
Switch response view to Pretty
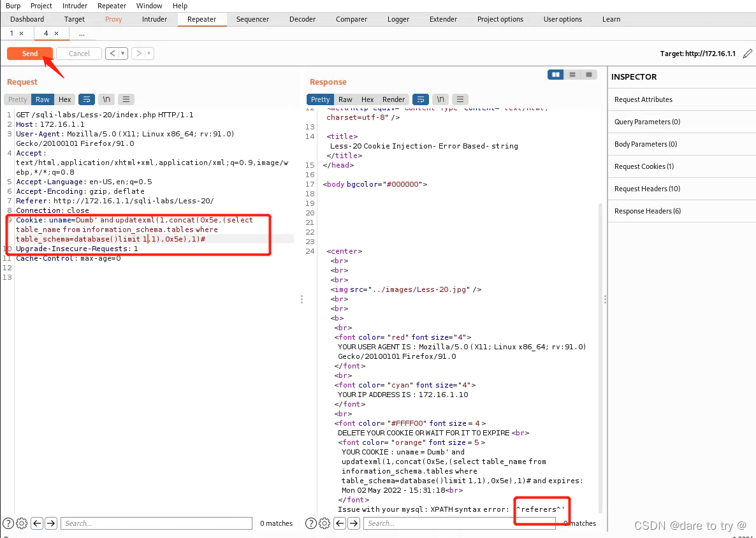point(320,99)
